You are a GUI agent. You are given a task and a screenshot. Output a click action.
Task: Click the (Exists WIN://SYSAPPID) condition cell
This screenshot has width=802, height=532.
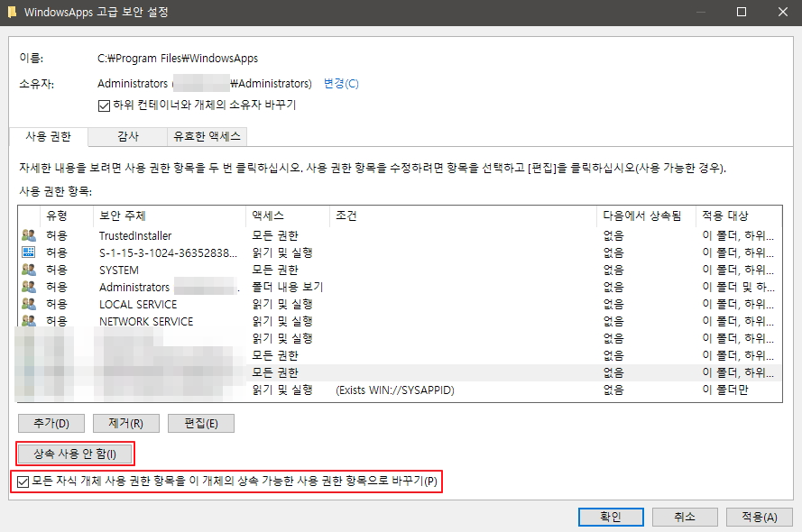point(395,390)
